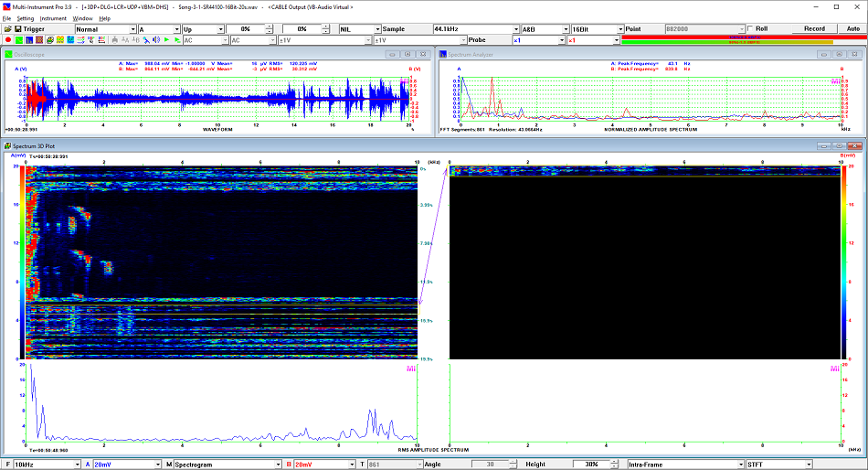
Task: Open the Normal trigger mode dropdown
Action: 132,29
